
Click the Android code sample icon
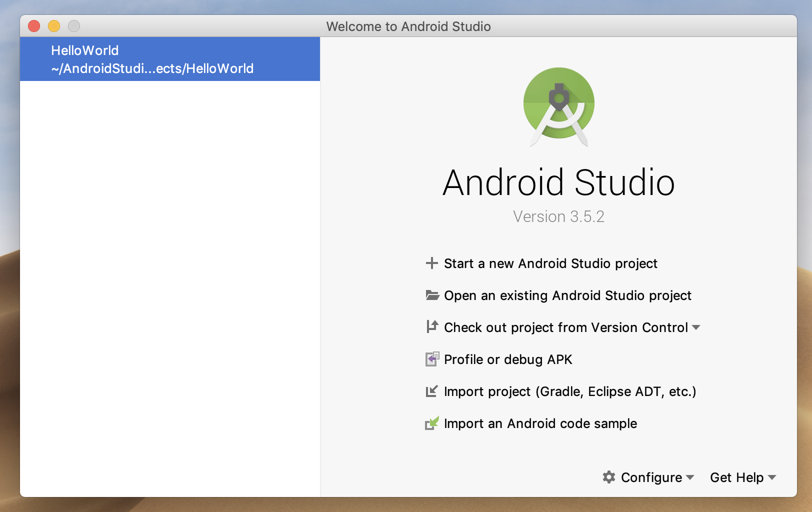click(432, 423)
